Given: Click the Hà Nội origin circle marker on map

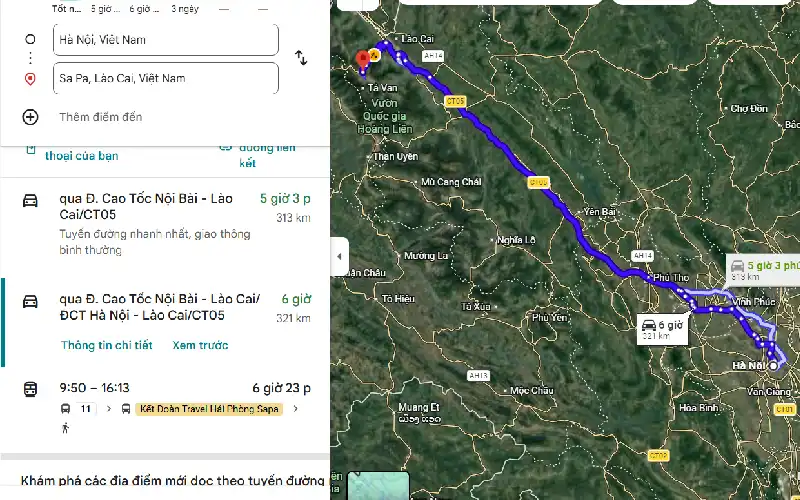Looking at the screenshot, I should 773,365.
